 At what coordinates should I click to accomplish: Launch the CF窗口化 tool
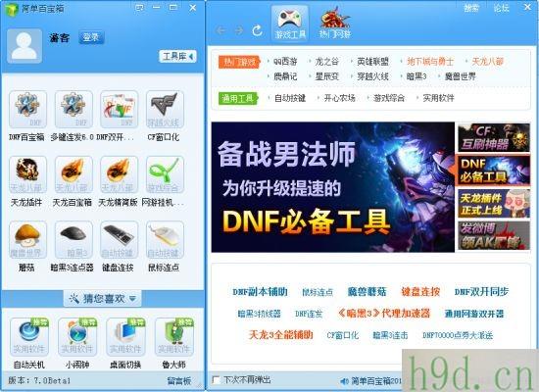[x=165, y=110]
